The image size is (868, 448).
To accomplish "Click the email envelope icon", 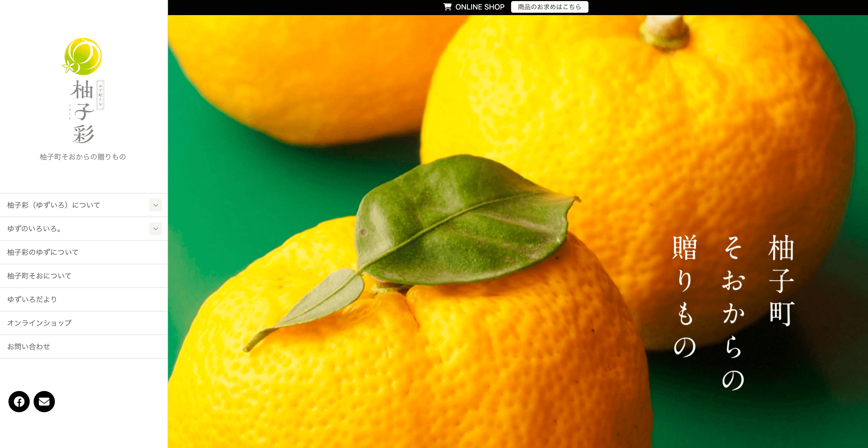I will click(x=44, y=402).
